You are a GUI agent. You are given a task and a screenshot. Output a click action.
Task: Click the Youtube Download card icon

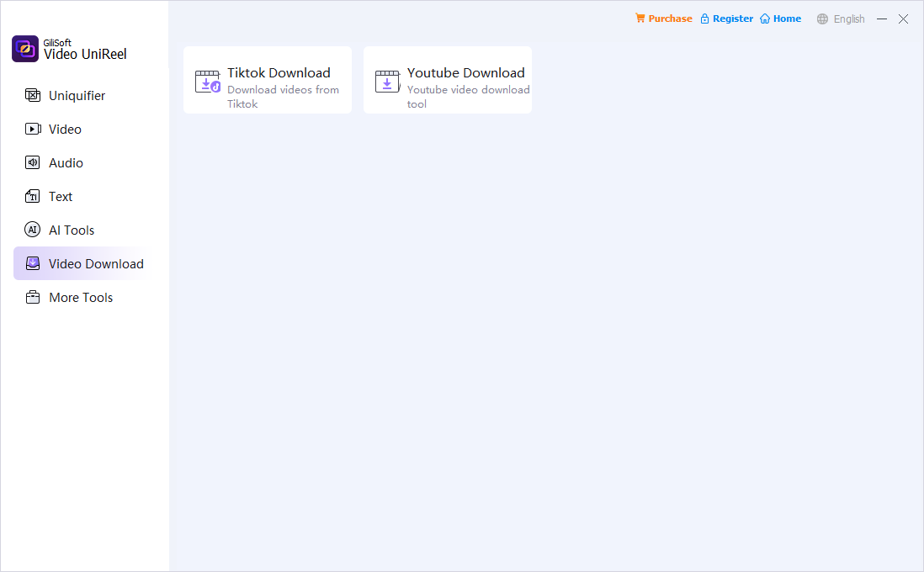tap(387, 82)
